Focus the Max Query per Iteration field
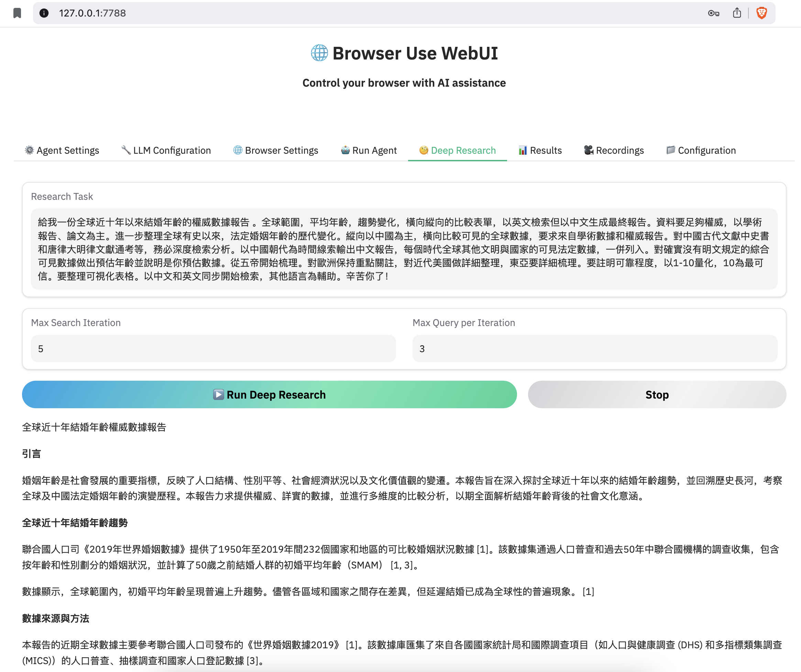 (595, 348)
